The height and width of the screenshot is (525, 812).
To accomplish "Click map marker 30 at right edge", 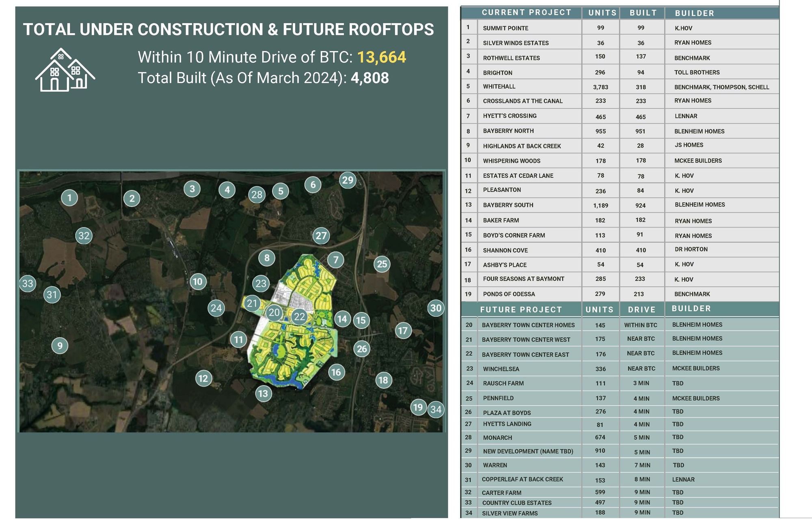I will tap(436, 308).
